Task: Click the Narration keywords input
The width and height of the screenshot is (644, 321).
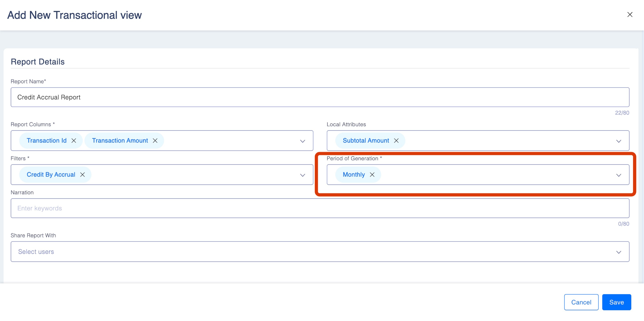Action: coord(320,208)
